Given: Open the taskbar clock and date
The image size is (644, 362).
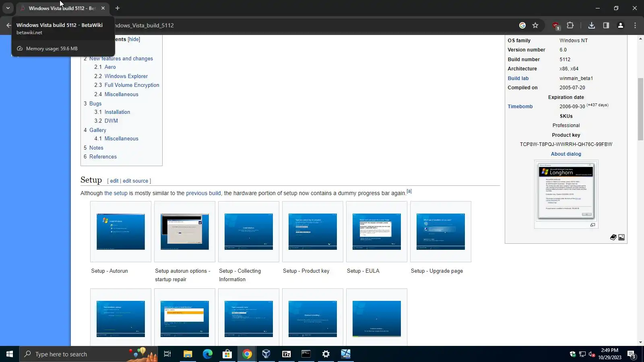Looking at the screenshot, I should point(609,354).
